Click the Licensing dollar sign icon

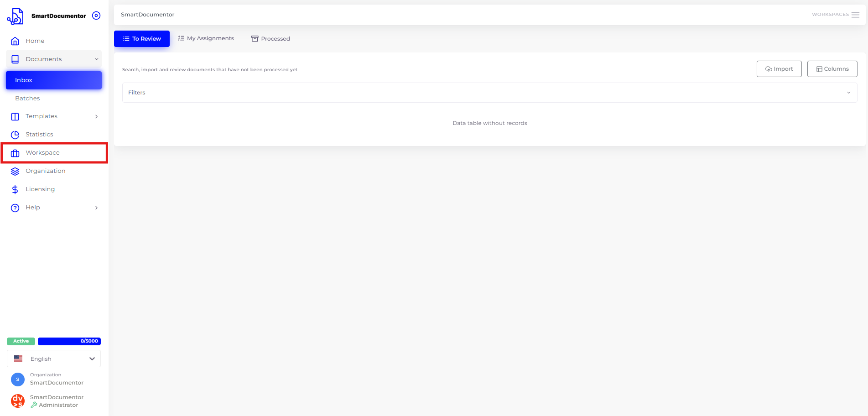point(15,189)
